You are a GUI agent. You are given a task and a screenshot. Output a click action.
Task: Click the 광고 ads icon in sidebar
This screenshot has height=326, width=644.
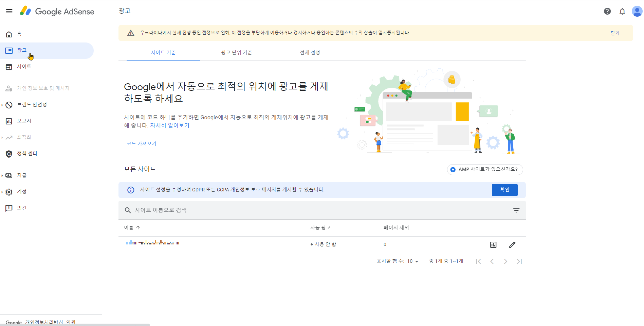point(9,50)
